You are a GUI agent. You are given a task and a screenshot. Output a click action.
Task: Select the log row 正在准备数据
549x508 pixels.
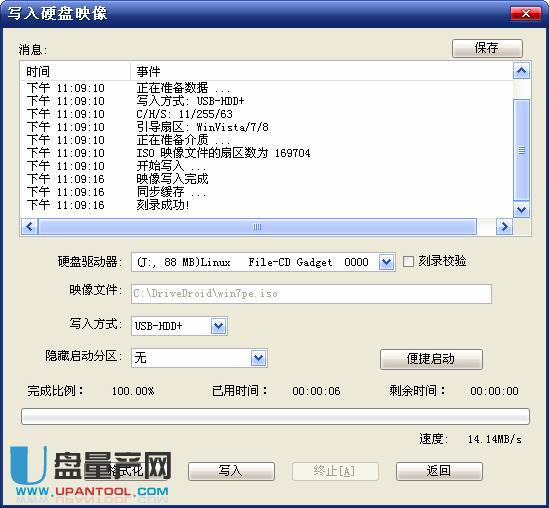[267, 88]
